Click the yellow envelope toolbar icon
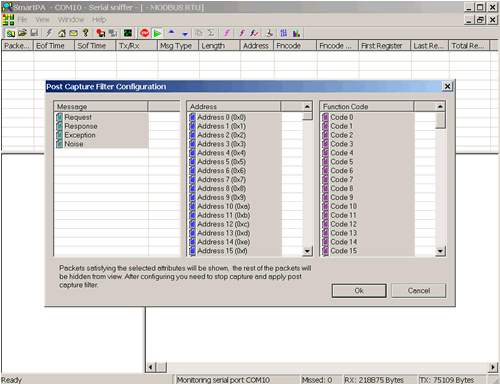Viewport: 500px width, 384px height. pyautogui.click(x=73, y=33)
